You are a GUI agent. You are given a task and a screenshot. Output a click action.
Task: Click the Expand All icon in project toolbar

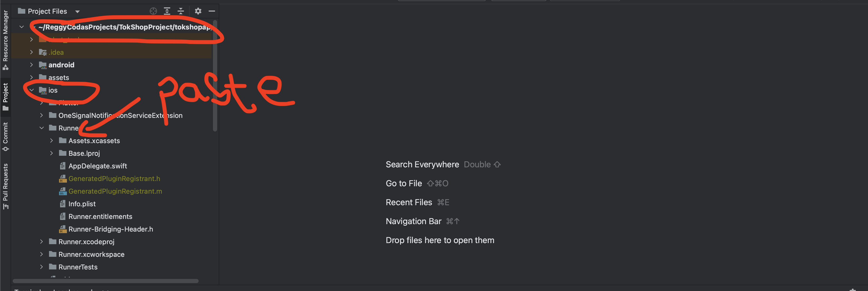[167, 11]
